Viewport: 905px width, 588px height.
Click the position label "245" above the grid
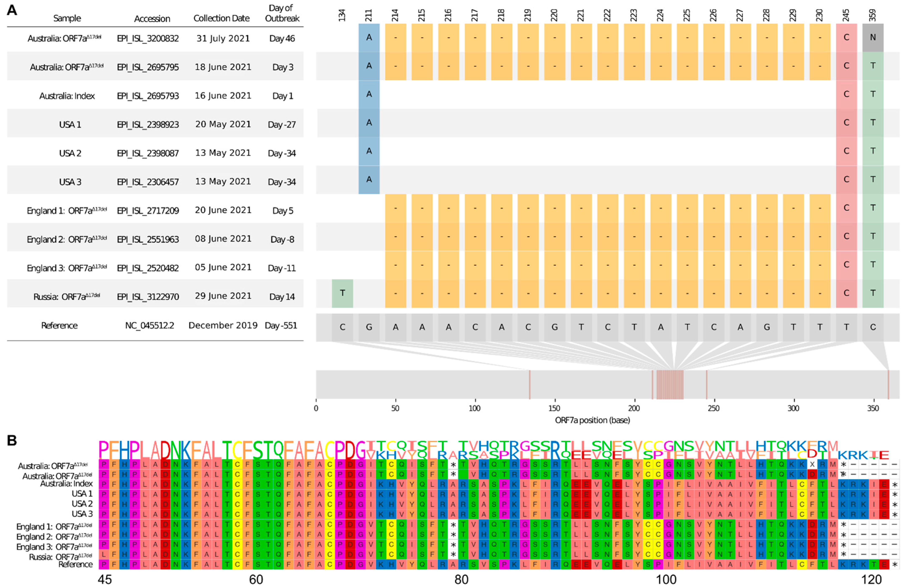pyautogui.click(x=846, y=15)
